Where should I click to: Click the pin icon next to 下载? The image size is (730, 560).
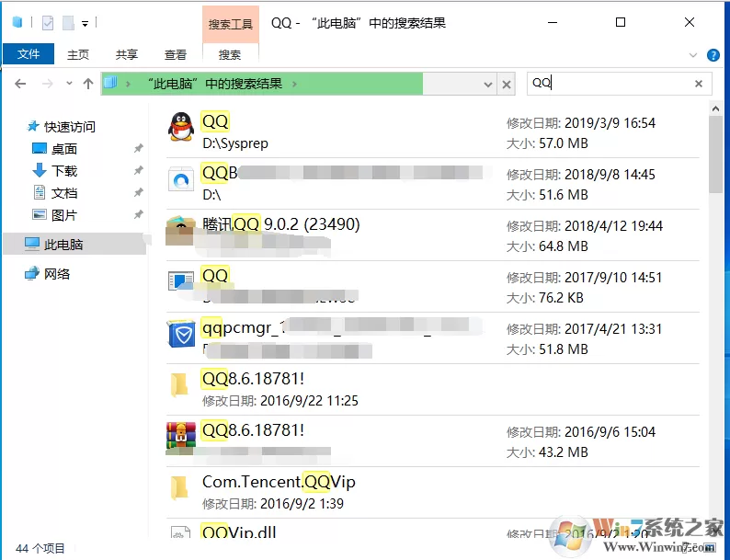point(138,171)
